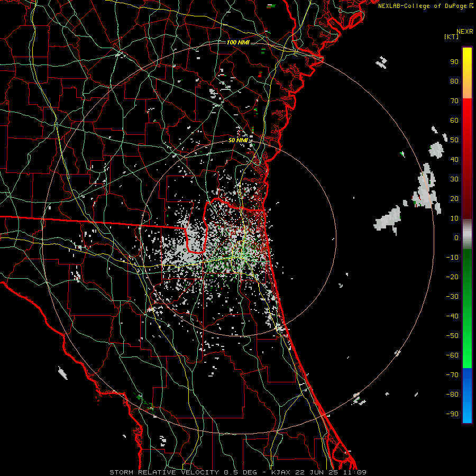This screenshot has height=476, width=476.
Task: Click the -10 value on the velocity scale
Action: (452, 258)
